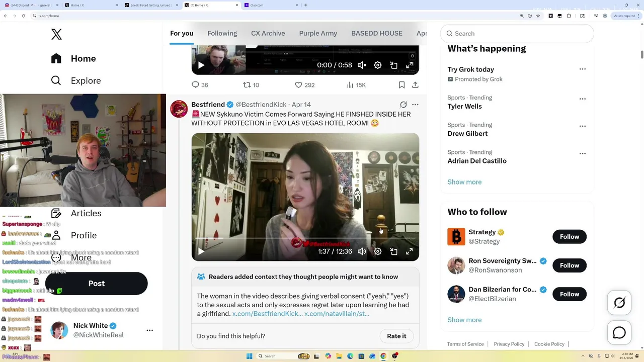Viewport: 644px width, 362px height.
Task: Bookmark the top post
Action: click(x=401, y=85)
